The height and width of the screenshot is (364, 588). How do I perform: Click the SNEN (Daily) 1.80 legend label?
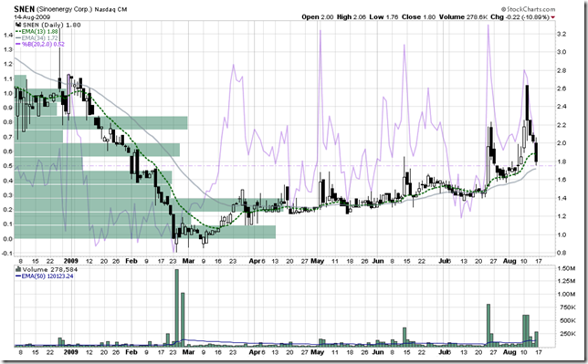pyautogui.click(x=51, y=25)
